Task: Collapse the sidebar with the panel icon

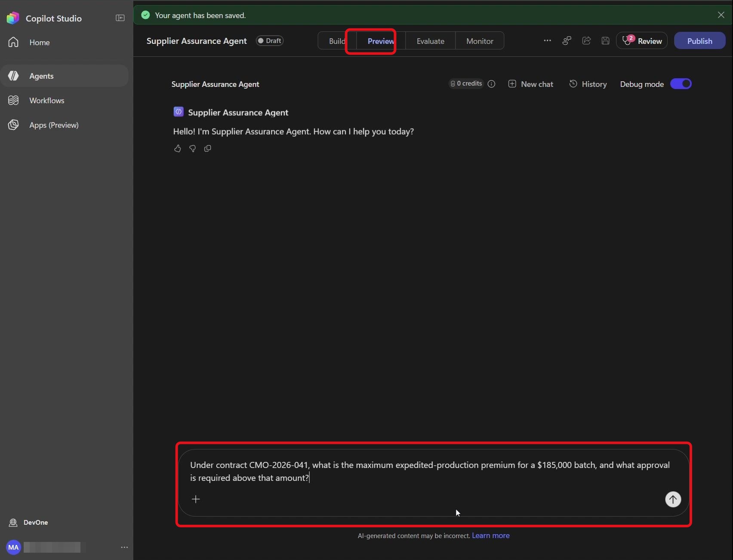Action: [x=120, y=18]
